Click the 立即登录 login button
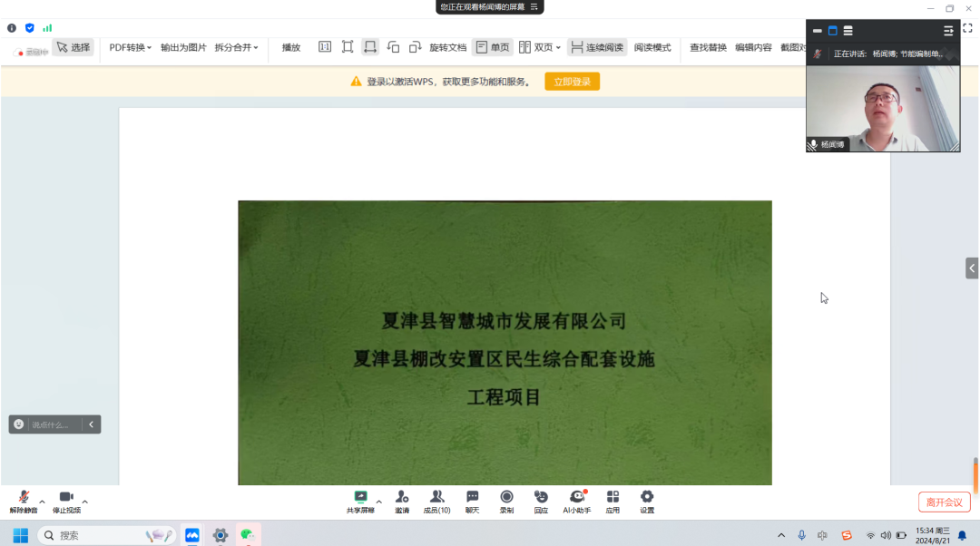 point(572,82)
